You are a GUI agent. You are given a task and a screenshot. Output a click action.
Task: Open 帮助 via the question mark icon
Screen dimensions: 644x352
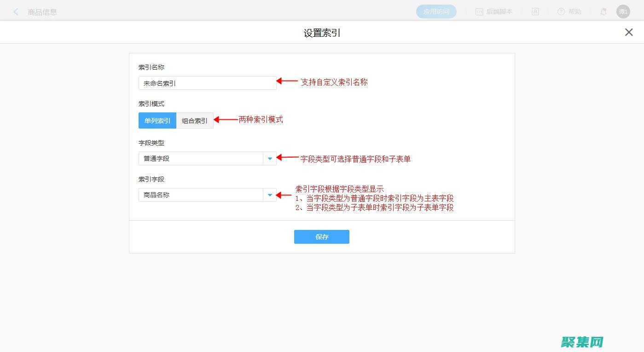(x=569, y=12)
